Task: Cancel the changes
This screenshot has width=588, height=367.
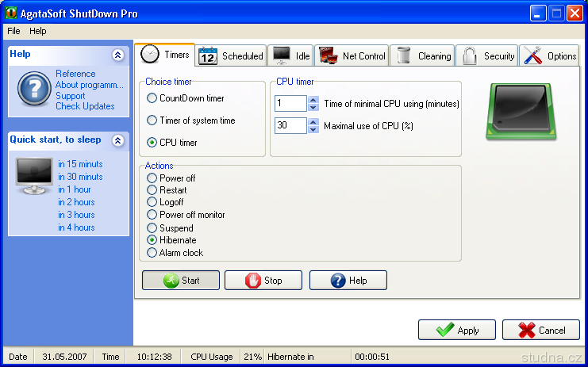Action: (x=540, y=330)
